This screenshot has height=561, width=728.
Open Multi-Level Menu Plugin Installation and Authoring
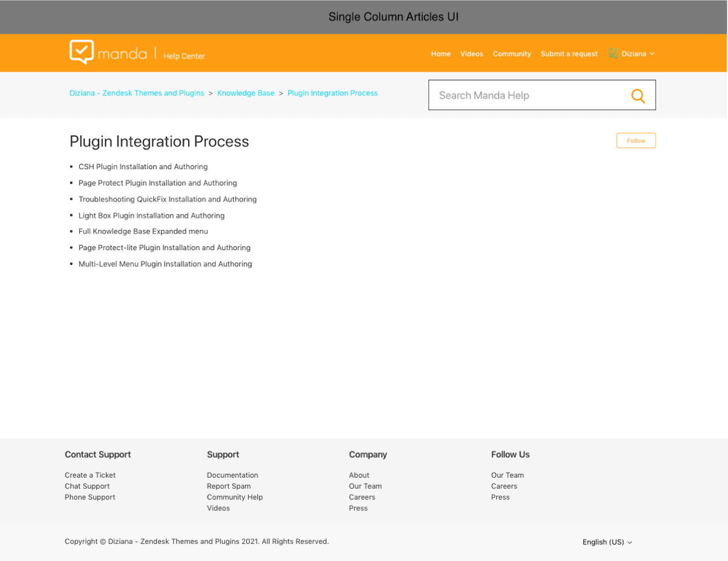pos(165,264)
